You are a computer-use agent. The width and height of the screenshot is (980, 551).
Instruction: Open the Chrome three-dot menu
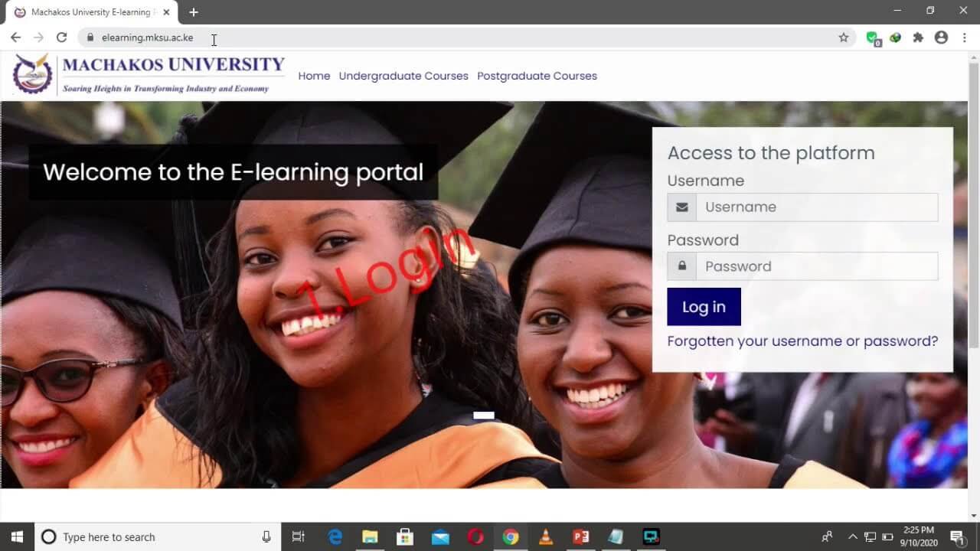point(964,37)
